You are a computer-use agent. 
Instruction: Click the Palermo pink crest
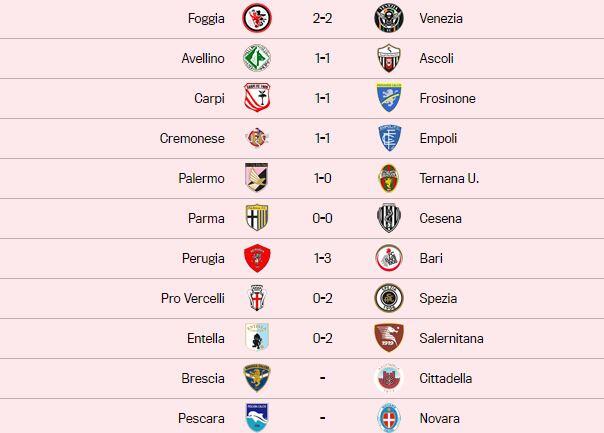258,178
